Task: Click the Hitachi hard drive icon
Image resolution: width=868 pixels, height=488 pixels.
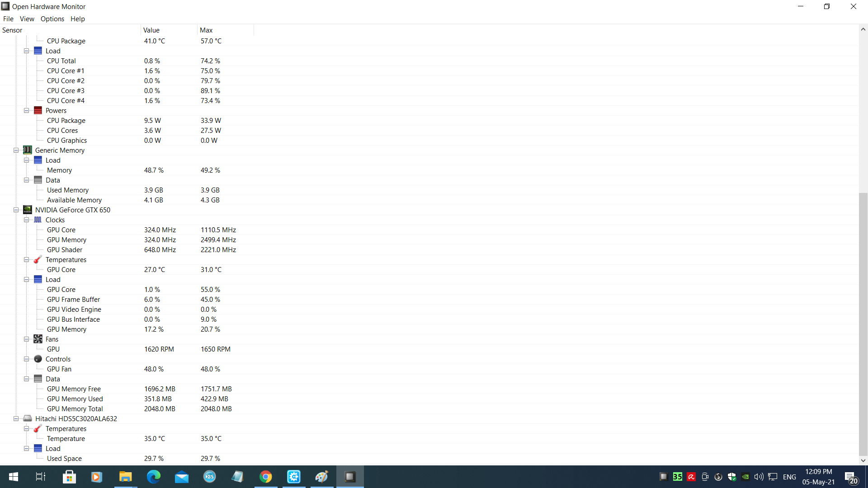Action: (x=28, y=418)
